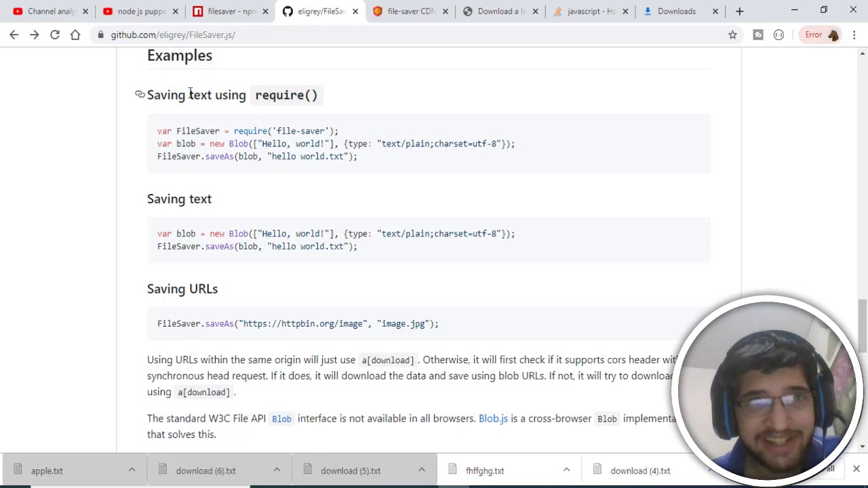Open a new browser tab
The width and height of the screenshot is (868, 488).
click(x=739, y=12)
